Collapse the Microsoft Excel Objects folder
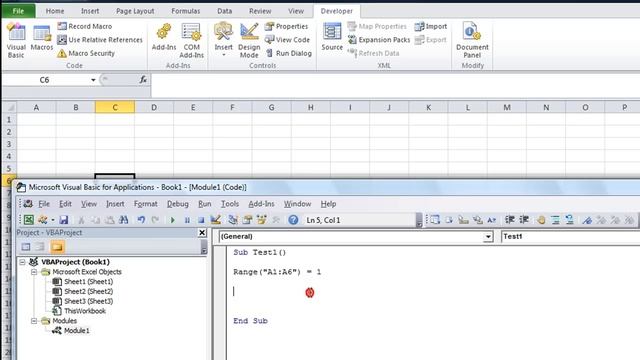640x360 pixels. (x=34, y=272)
